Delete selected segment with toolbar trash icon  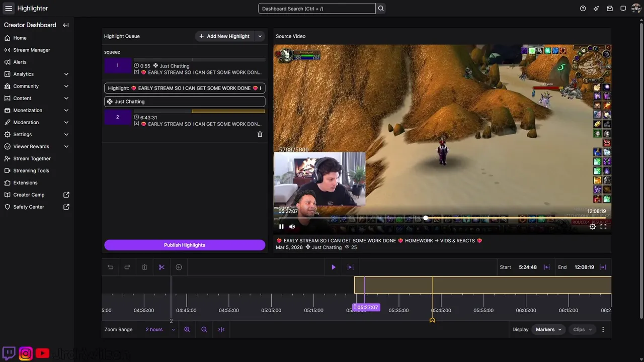coord(144,267)
